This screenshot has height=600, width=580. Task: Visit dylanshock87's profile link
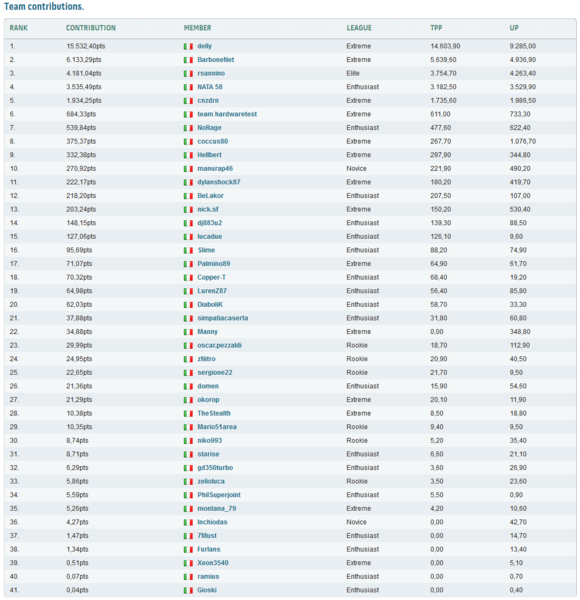219,182
